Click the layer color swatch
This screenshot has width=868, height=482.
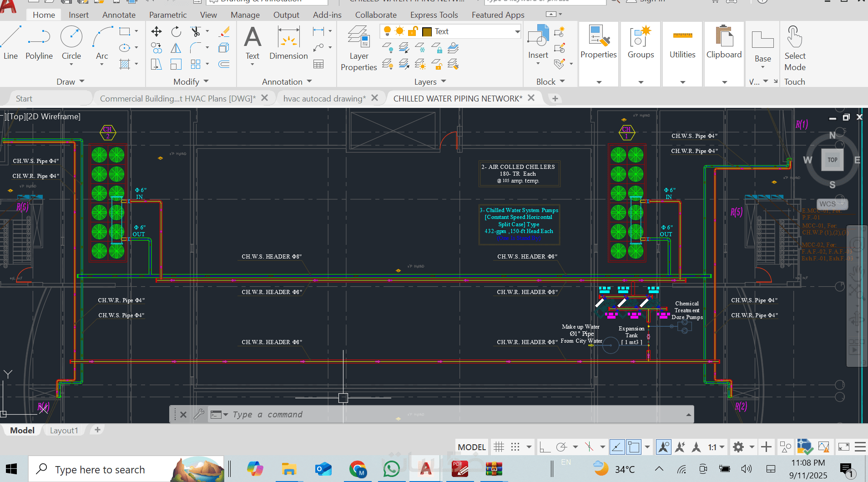pyautogui.click(x=427, y=31)
